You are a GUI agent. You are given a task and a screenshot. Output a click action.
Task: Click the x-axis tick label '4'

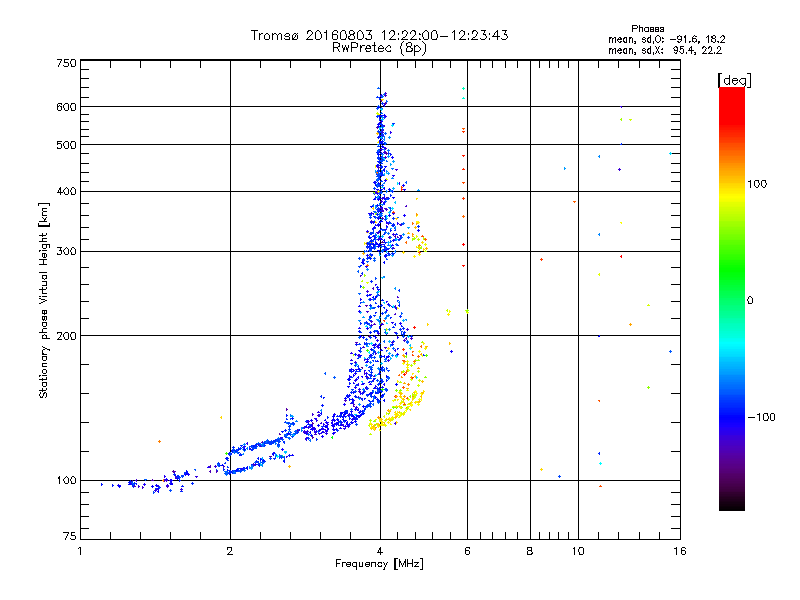(x=380, y=551)
